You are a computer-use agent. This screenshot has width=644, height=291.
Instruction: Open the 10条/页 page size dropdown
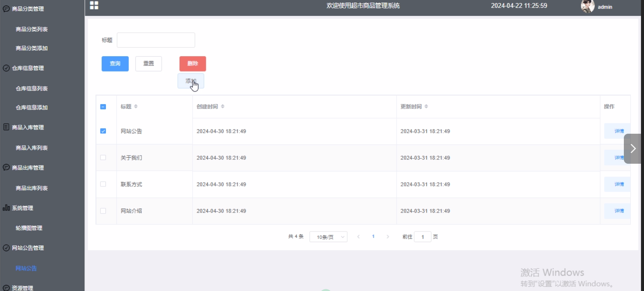click(x=328, y=237)
